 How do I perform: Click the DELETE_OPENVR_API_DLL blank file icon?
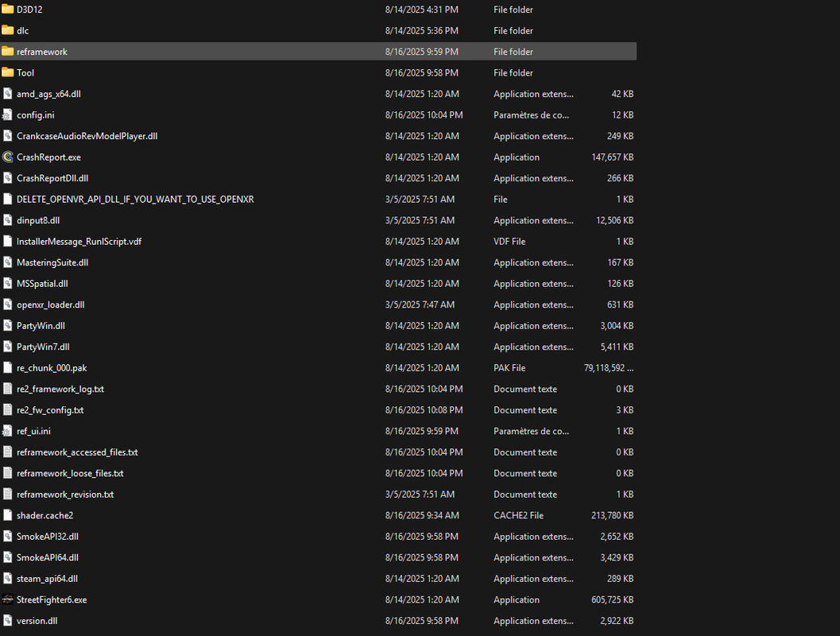[x=7, y=200]
